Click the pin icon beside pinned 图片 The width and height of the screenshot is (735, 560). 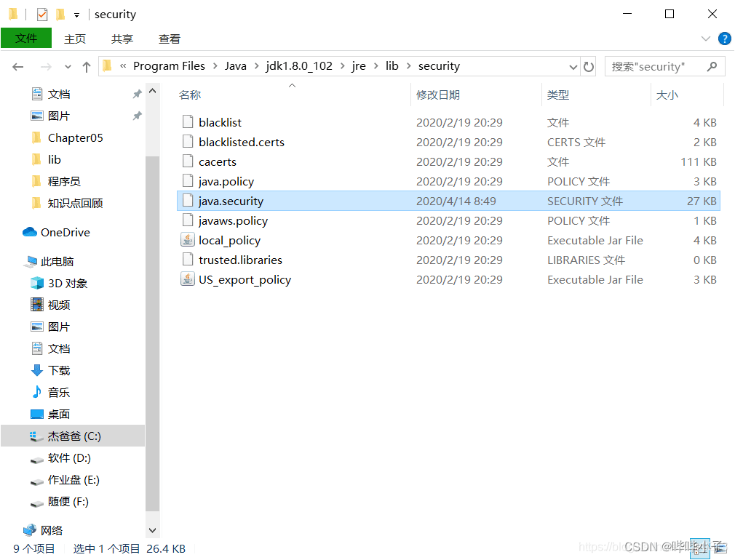pos(137,116)
